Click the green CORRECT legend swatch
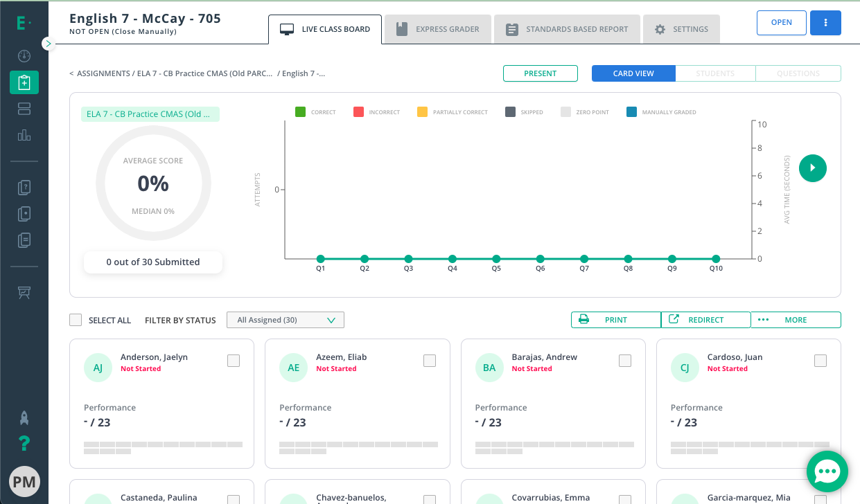Screen dimensions: 860x504 click(301, 111)
